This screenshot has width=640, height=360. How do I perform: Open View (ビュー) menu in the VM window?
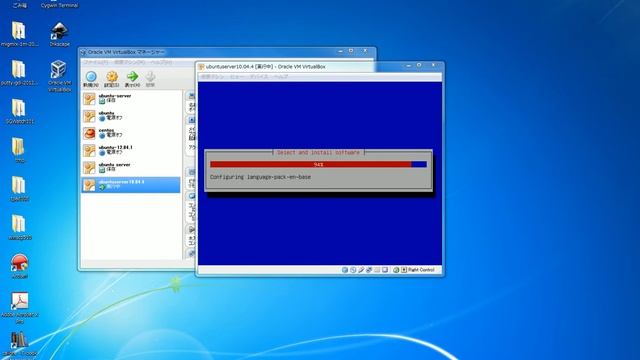[238, 76]
